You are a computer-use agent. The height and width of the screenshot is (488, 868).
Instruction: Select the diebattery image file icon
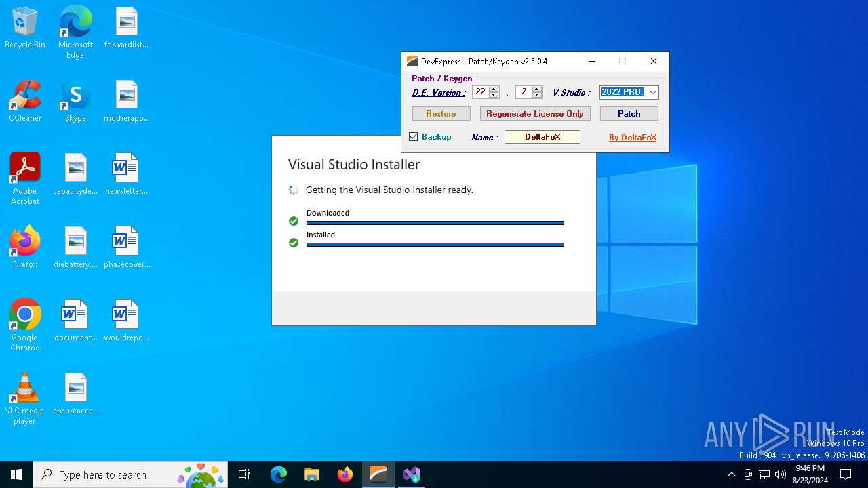coord(75,248)
